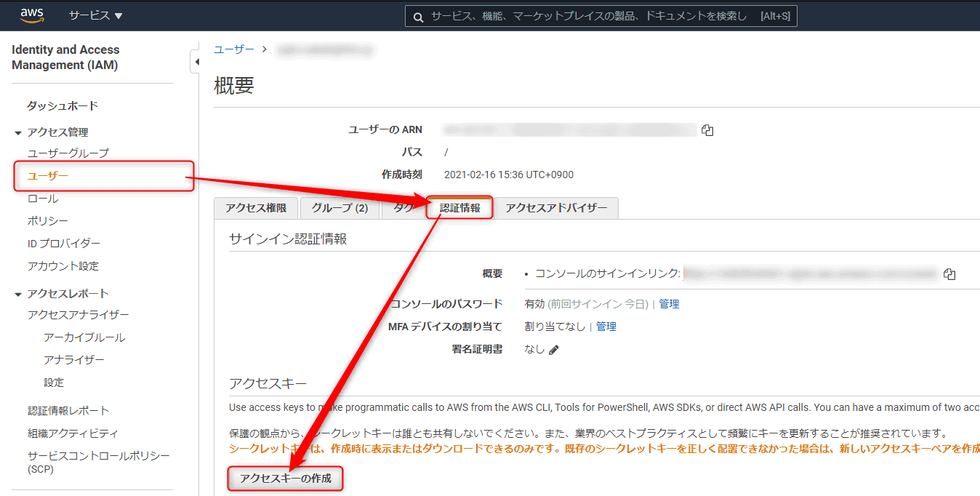The width and height of the screenshot is (980, 496).
Task: Click 管理 next to console password
Action: (670, 304)
